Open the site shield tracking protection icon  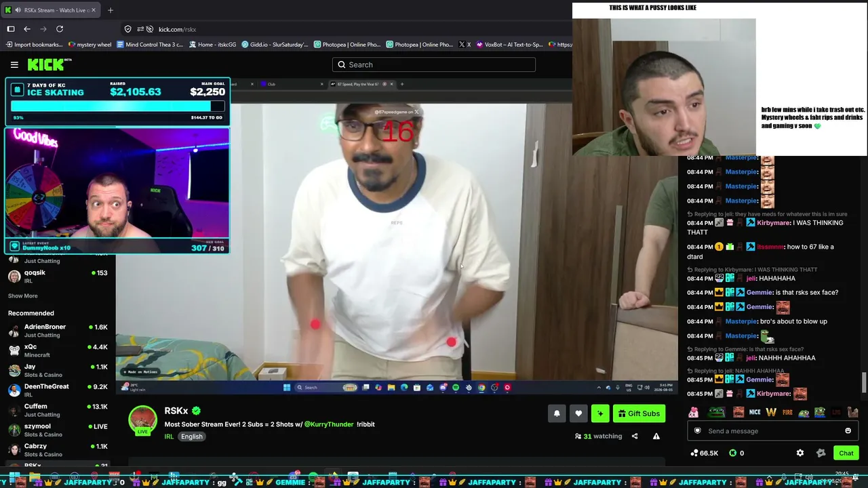pos(127,29)
